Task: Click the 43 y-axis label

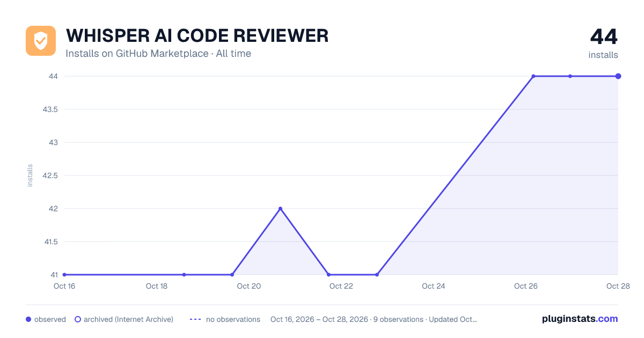Action: (x=53, y=143)
